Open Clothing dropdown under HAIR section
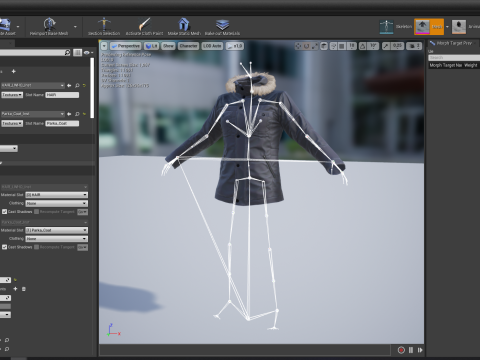This screenshot has height=360, width=480. point(57,203)
